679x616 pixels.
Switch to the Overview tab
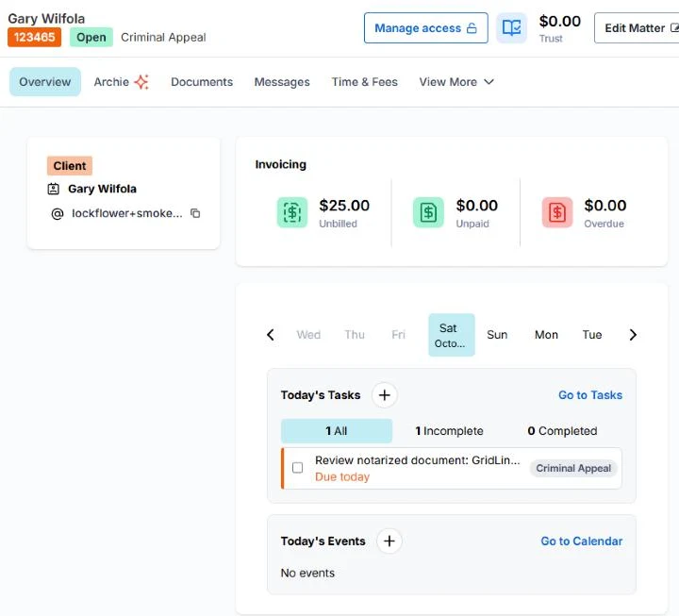(x=45, y=82)
